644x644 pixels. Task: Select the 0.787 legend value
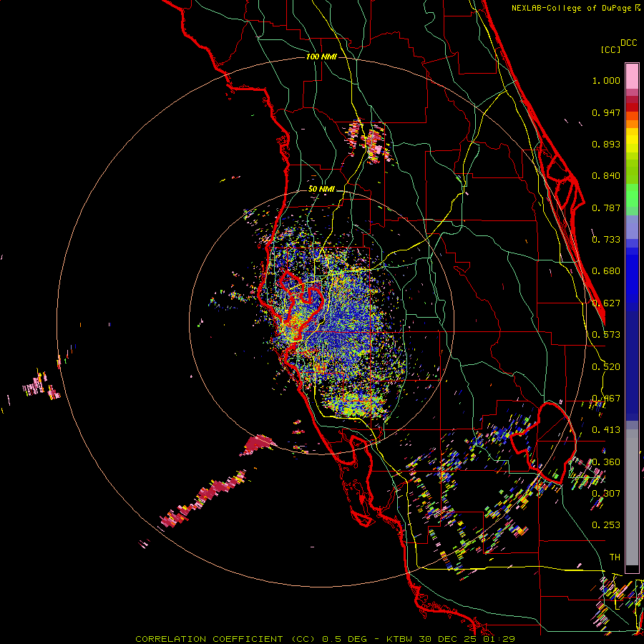coord(606,208)
